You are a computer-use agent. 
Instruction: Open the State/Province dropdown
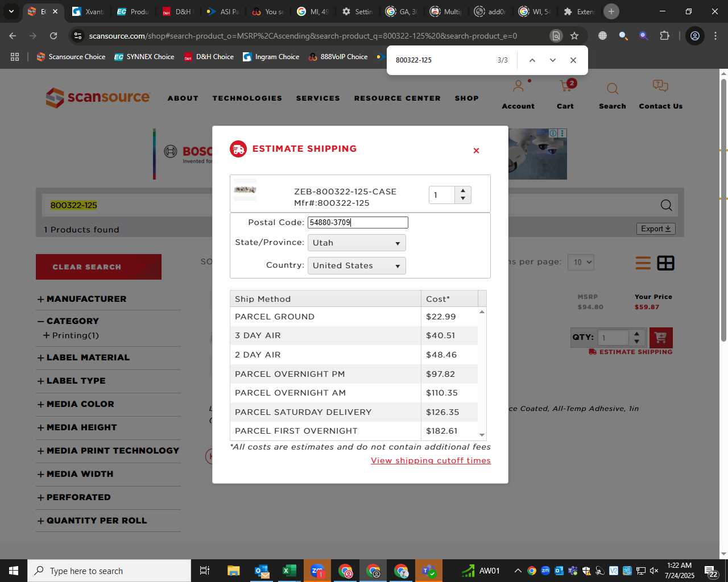[357, 243]
